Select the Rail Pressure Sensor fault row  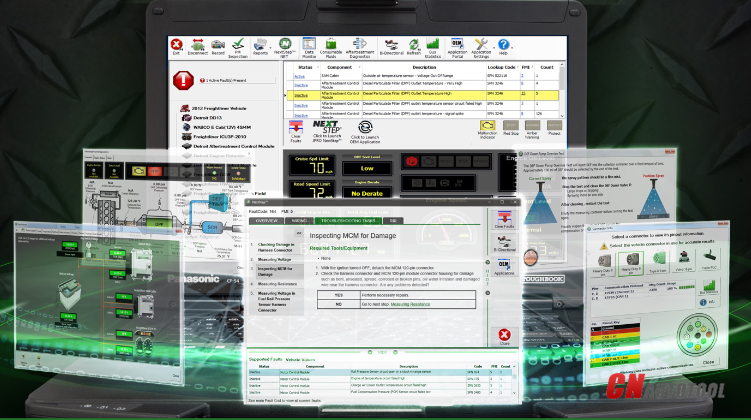[x=381, y=372]
